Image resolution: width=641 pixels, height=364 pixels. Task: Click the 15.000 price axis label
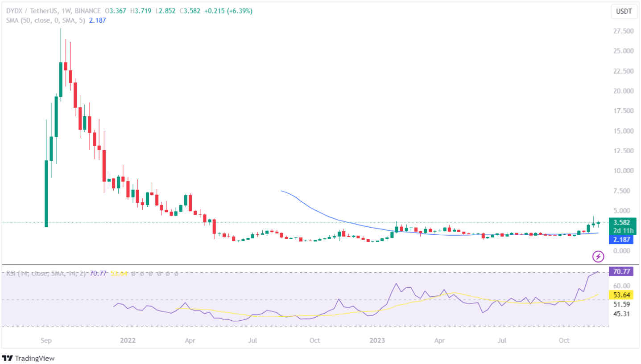(x=623, y=131)
